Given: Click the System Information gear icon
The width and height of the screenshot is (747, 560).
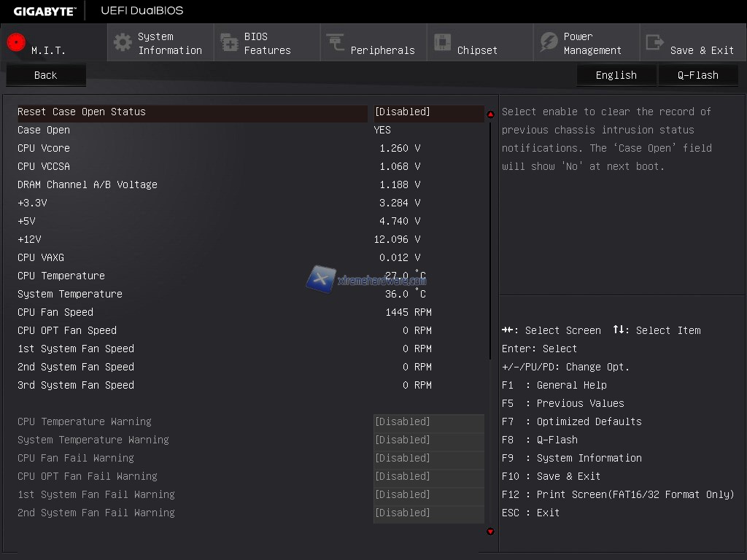Looking at the screenshot, I should 123,42.
